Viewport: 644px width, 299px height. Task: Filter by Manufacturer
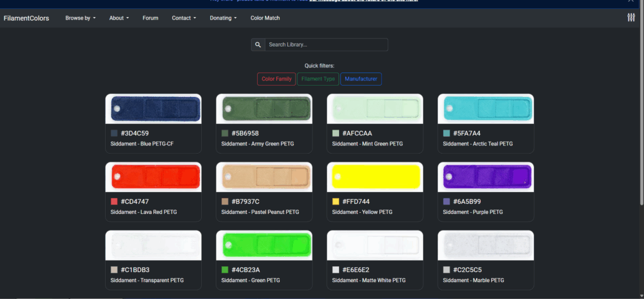(361, 79)
